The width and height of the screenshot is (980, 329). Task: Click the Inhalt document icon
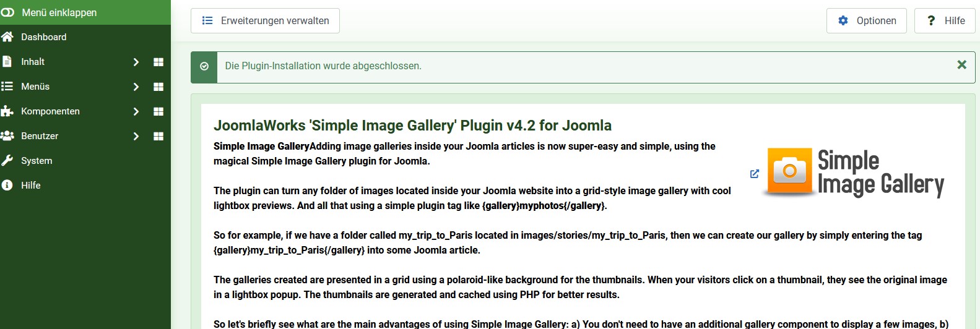[x=7, y=62]
